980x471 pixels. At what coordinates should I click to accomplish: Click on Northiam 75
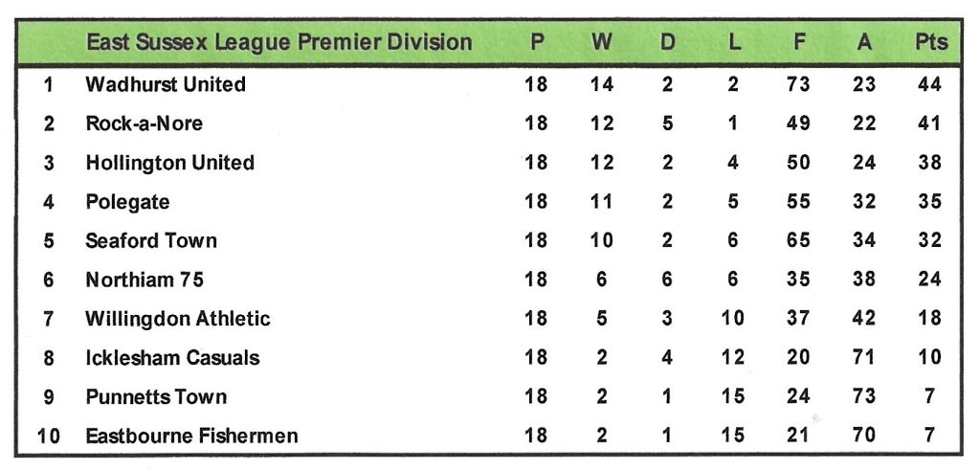(145, 280)
